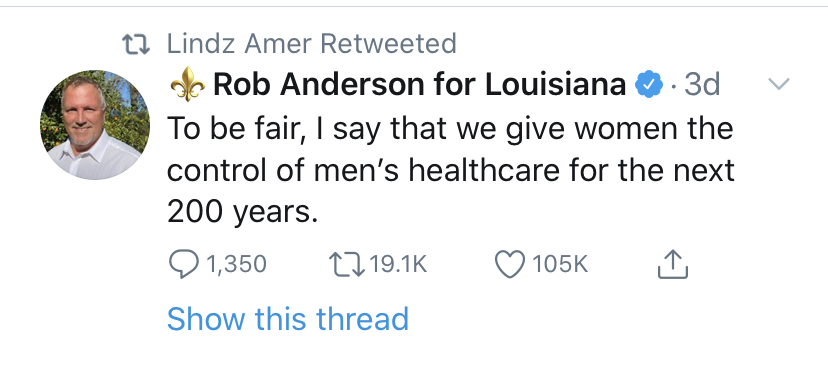The width and height of the screenshot is (828, 368).
Task: Open the share tweet icon
Action: tap(673, 263)
